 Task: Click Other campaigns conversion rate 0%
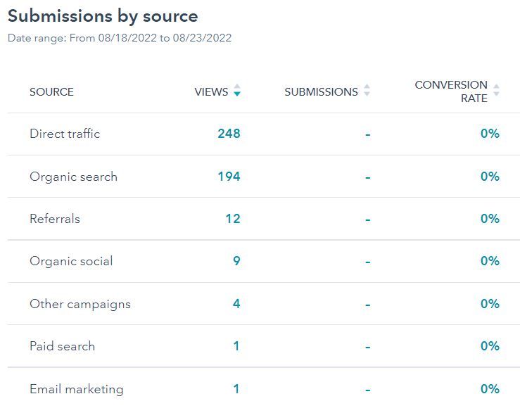[x=490, y=304]
